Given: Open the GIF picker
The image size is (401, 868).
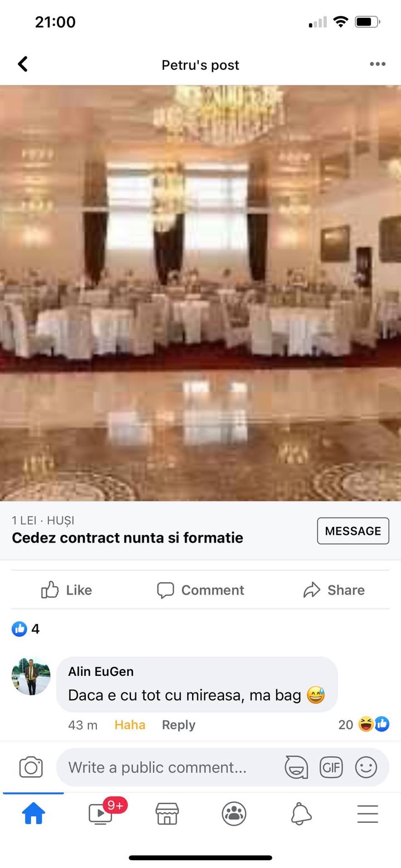Looking at the screenshot, I should 331,767.
